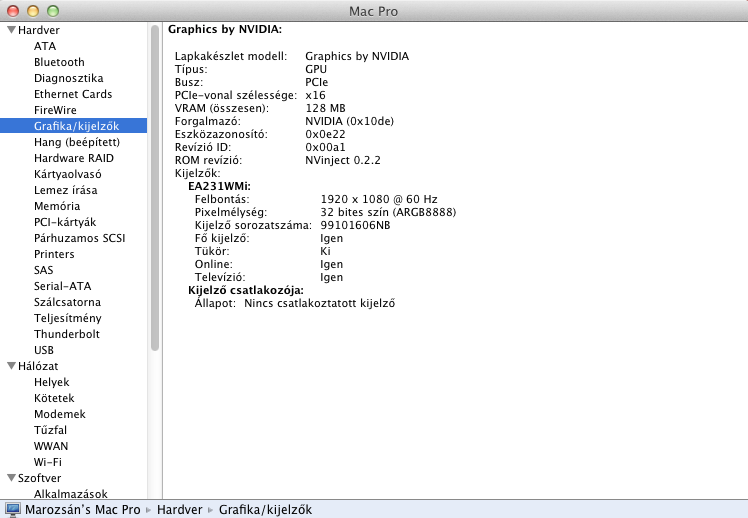This screenshot has height=518, width=748.
Task: Select the highlighted Grafika/kijelzők row
Action: point(73,126)
